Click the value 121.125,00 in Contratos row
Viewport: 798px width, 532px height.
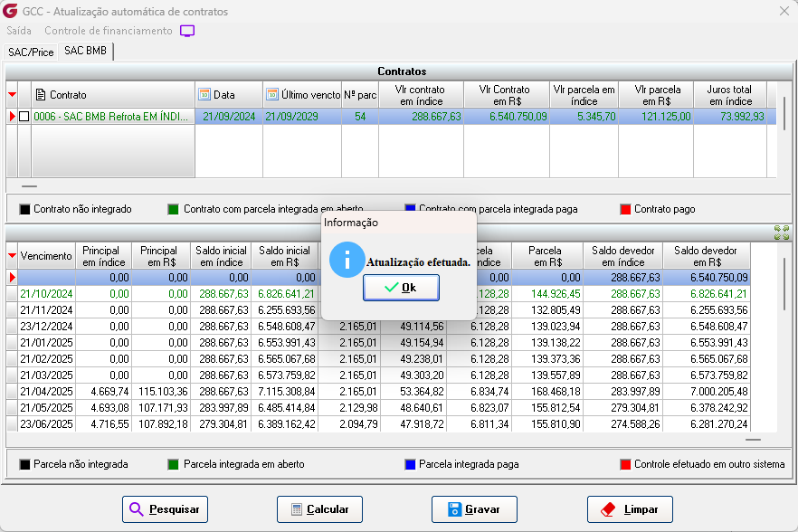click(656, 117)
